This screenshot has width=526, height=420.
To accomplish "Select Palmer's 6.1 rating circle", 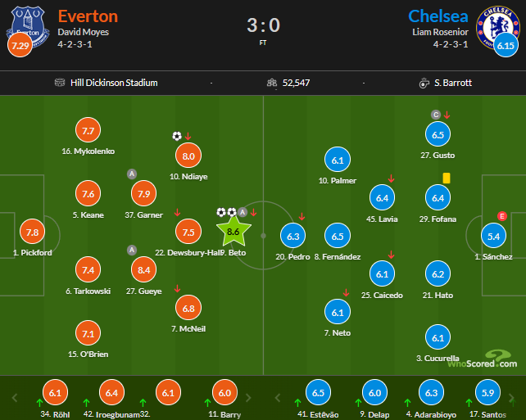I will click(x=338, y=160).
